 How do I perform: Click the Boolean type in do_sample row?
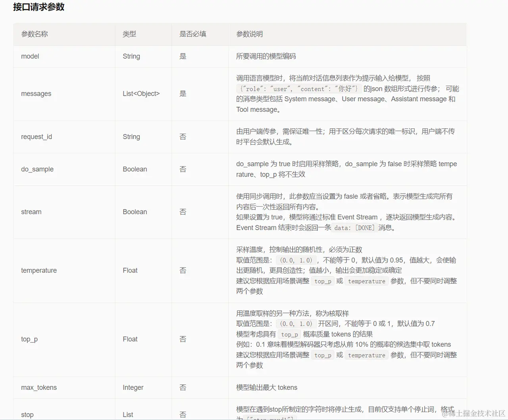(x=135, y=169)
